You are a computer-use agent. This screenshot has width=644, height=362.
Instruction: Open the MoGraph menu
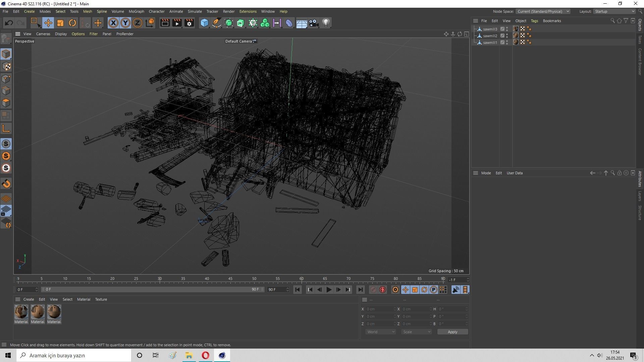click(136, 11)
